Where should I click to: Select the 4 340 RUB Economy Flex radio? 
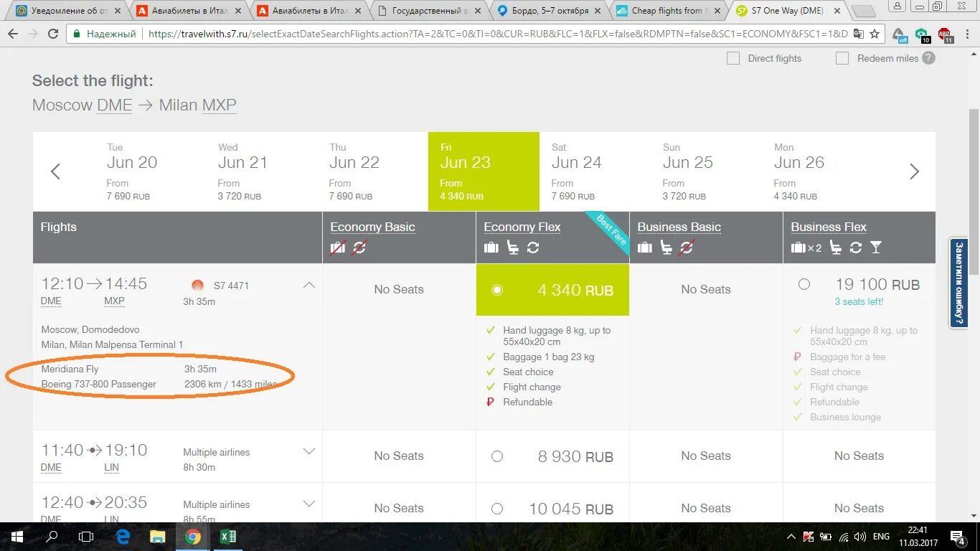[497, 290]
